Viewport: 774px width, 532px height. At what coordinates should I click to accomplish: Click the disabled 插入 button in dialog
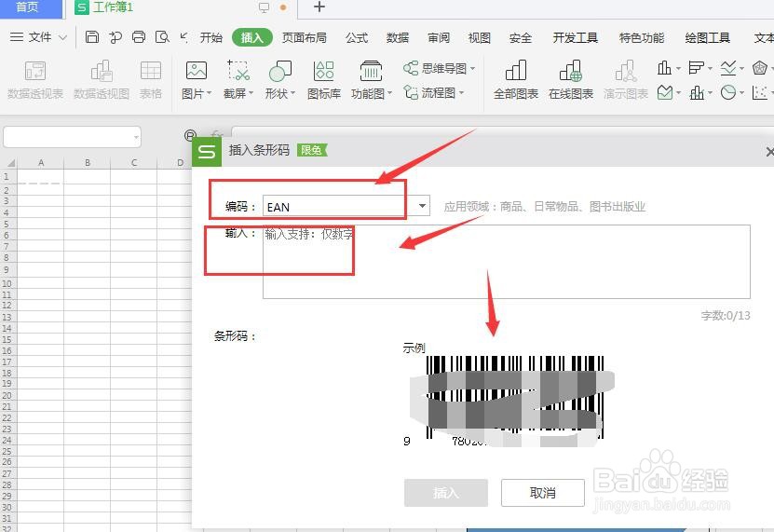click(x=446, y=493)
